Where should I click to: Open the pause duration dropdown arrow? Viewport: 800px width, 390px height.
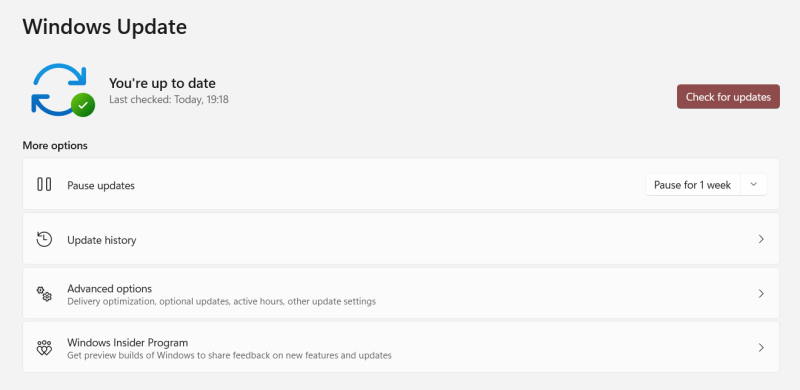point(753,185)
